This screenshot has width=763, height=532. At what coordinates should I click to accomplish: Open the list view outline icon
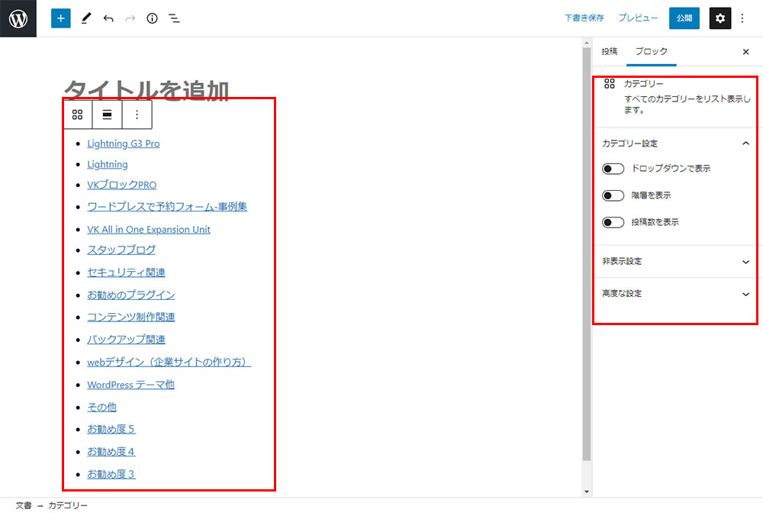coord(174,18)
